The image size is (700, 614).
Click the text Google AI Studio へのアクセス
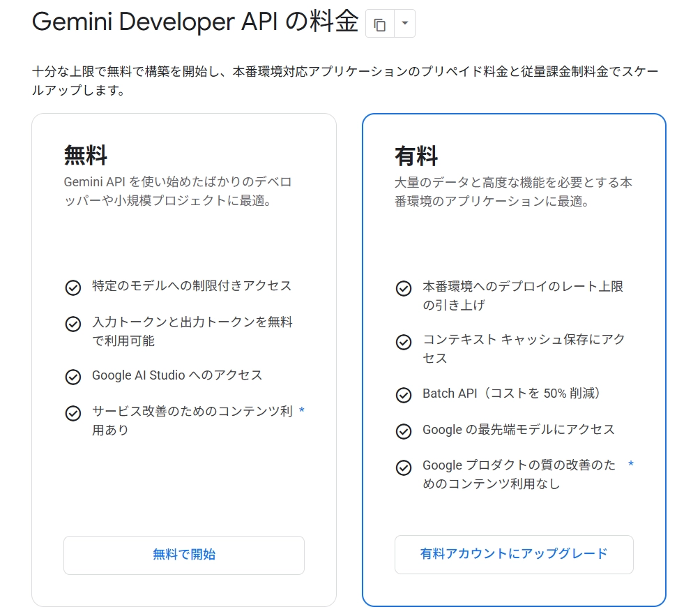[x=177, y=375]
